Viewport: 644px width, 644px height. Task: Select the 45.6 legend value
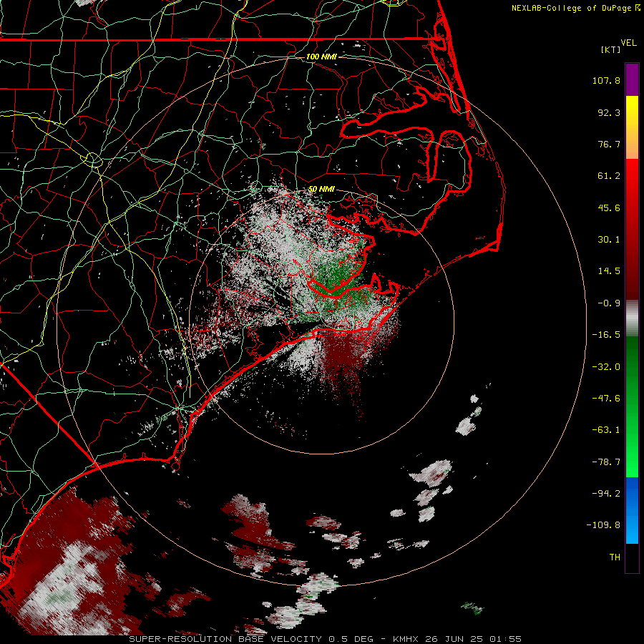tap(609, 208)
